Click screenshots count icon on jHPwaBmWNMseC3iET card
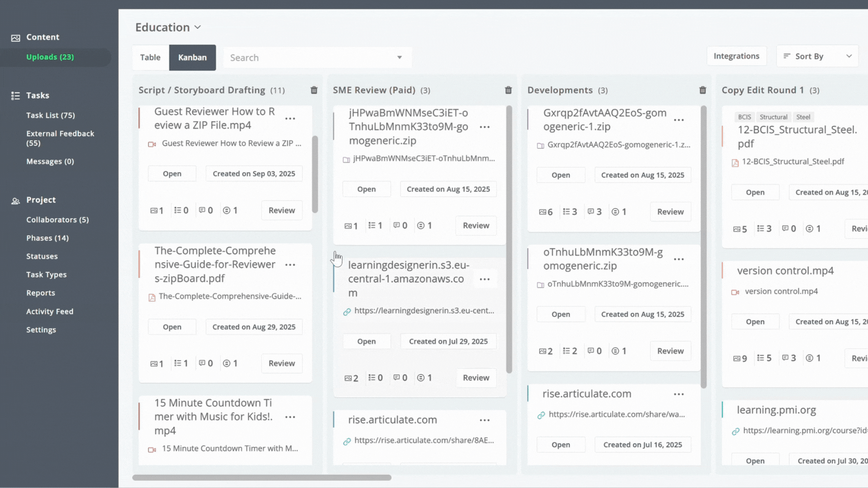 point(348,225)
